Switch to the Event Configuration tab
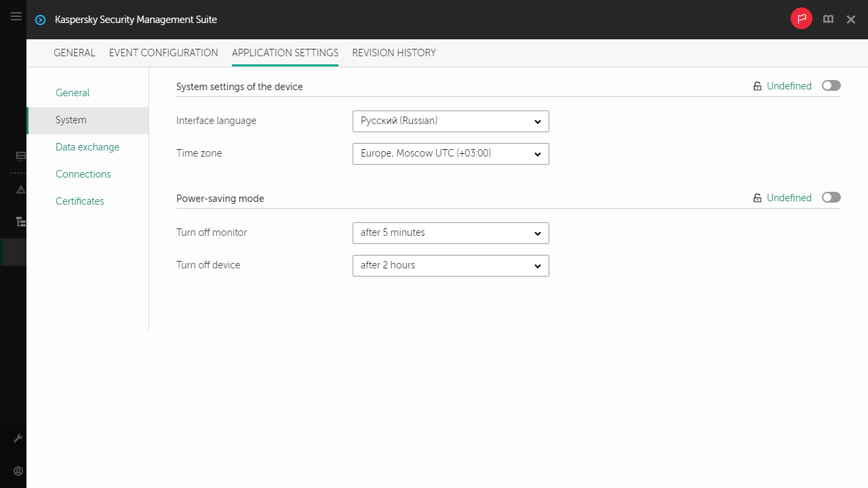 [x=163, y=53]
